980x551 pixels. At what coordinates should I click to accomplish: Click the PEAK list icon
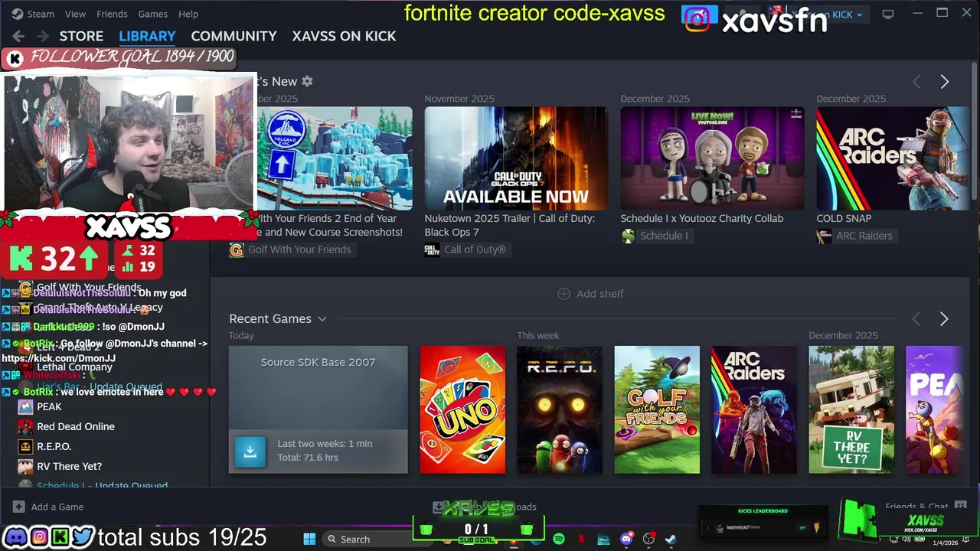pyautogui.click(x=25, y=406)
